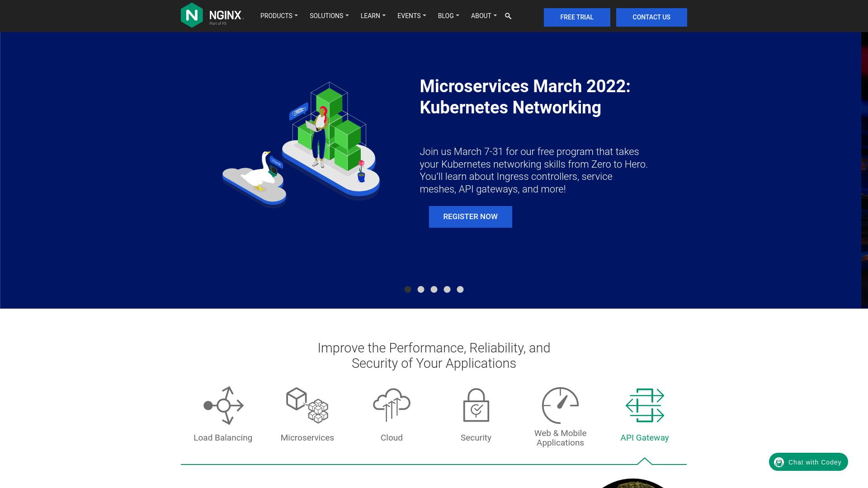Click the Free Trial button
868x488 pixels.
click(577, 17)
